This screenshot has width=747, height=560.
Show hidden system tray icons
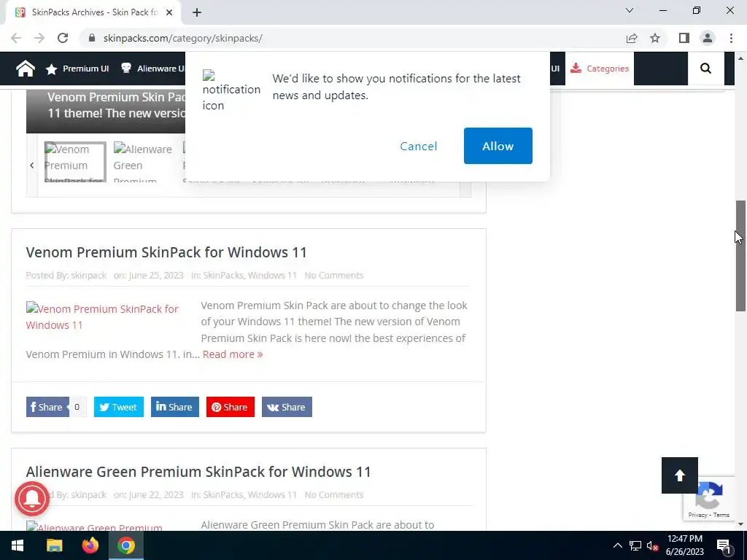click(617, 545)
